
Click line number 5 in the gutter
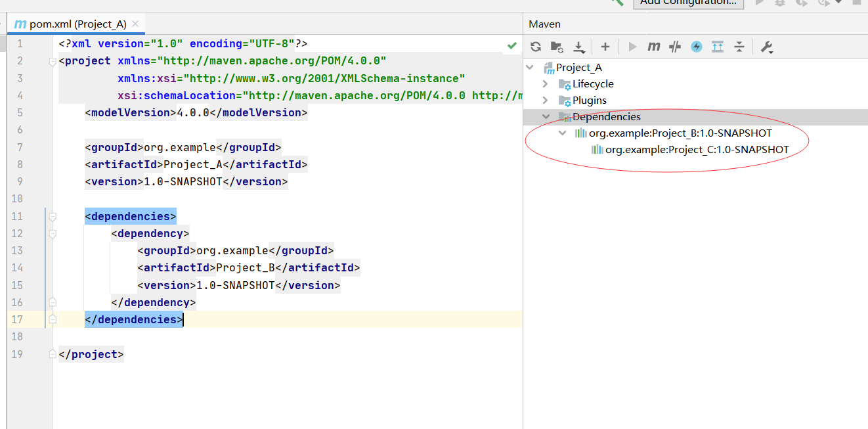[x=20, y=112]
